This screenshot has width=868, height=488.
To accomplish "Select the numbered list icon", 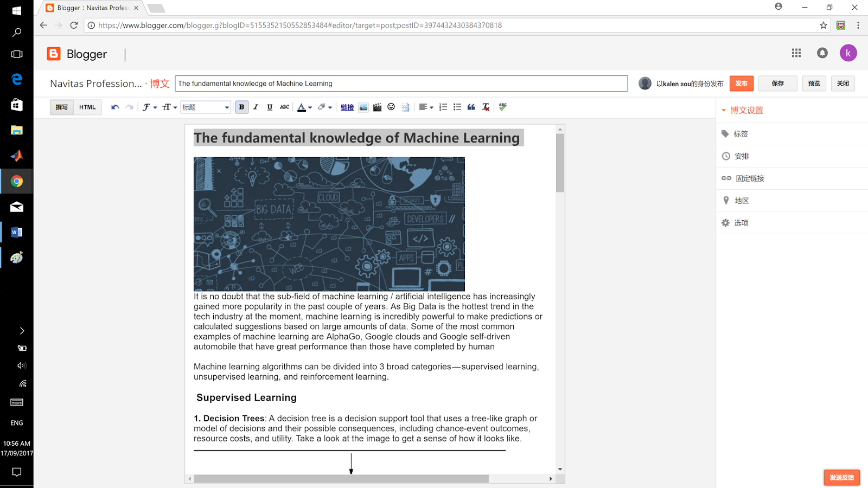I will point(443,107).
